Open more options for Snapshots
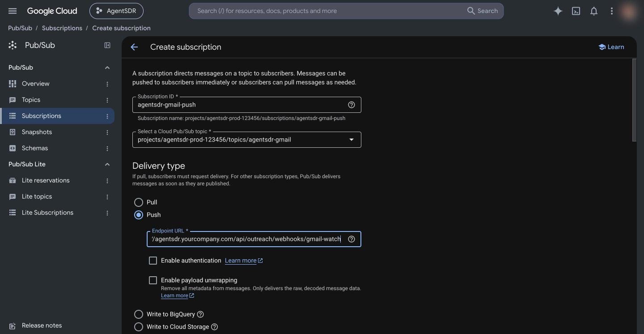Image resolution: width=644 pixels, height=334 pixels. pyautogui.click(x=107, y=132)
